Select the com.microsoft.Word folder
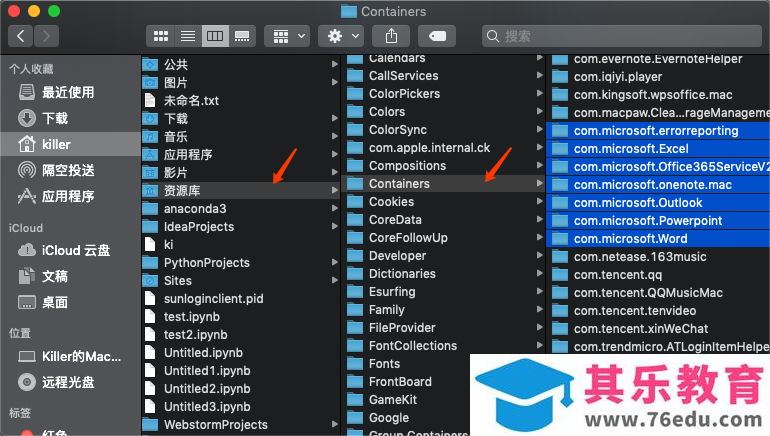This screenshot has height=436, width=770. (659, 239)
